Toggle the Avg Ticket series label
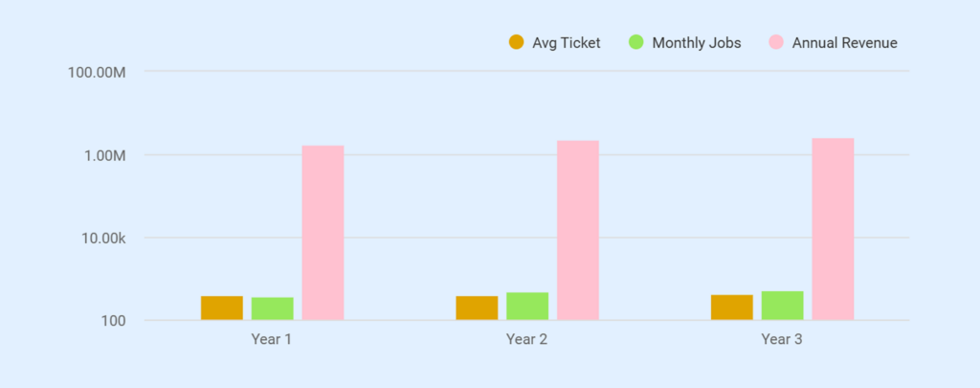Viewport: 980px width, 388px height. coord(566,42)
